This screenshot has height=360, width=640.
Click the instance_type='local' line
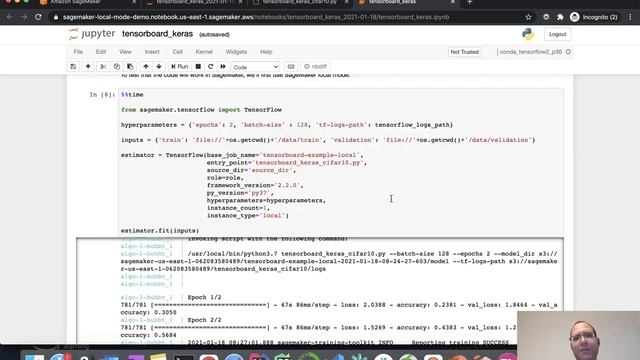pyautogui.click(x=247, y=216)
